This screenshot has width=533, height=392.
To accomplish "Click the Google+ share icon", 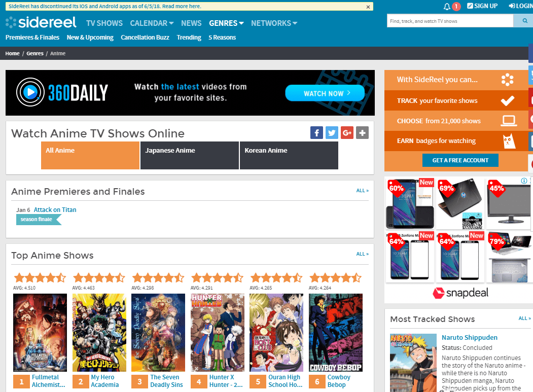I will [347, 132].
